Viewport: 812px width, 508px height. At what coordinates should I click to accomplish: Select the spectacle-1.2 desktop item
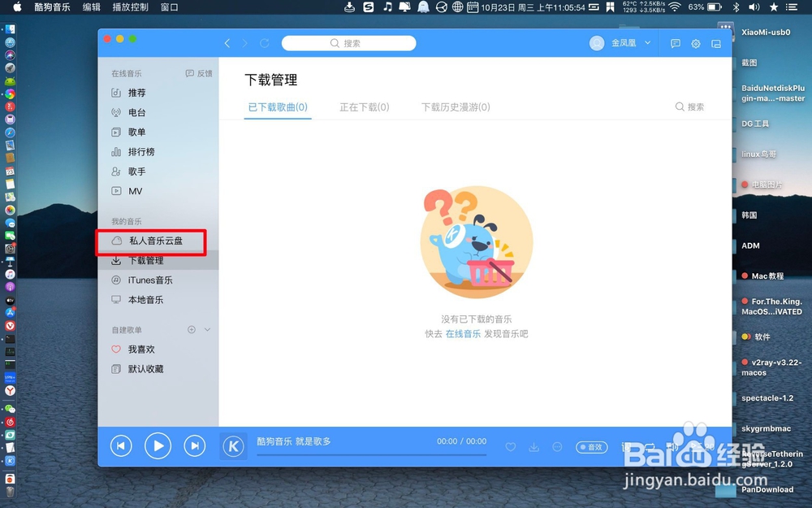pos(767,398)
